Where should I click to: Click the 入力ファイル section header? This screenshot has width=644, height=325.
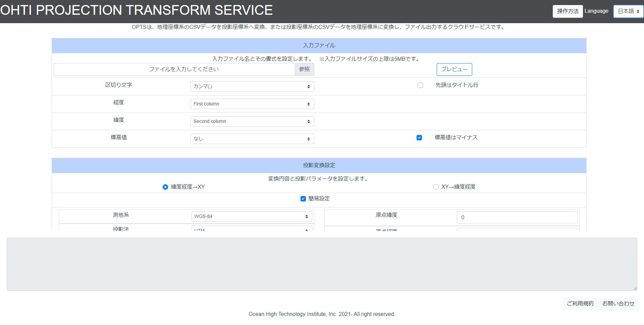point(319,46)
